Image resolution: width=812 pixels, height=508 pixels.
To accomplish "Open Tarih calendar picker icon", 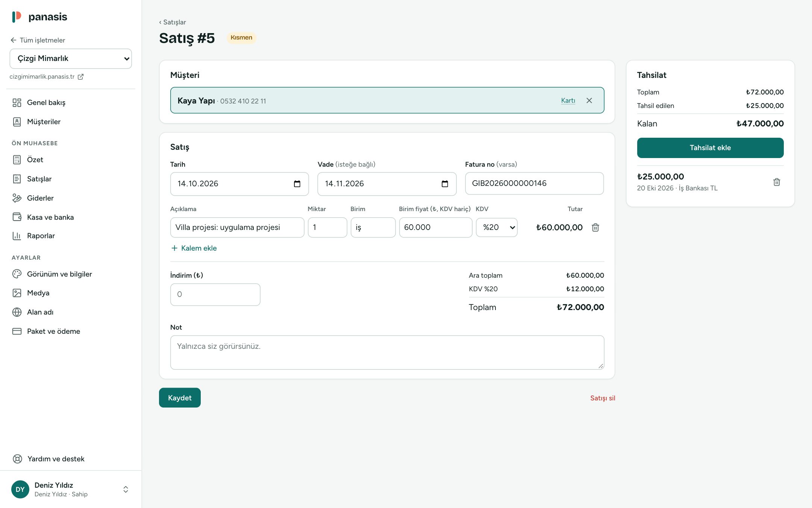I will point(297,184).
